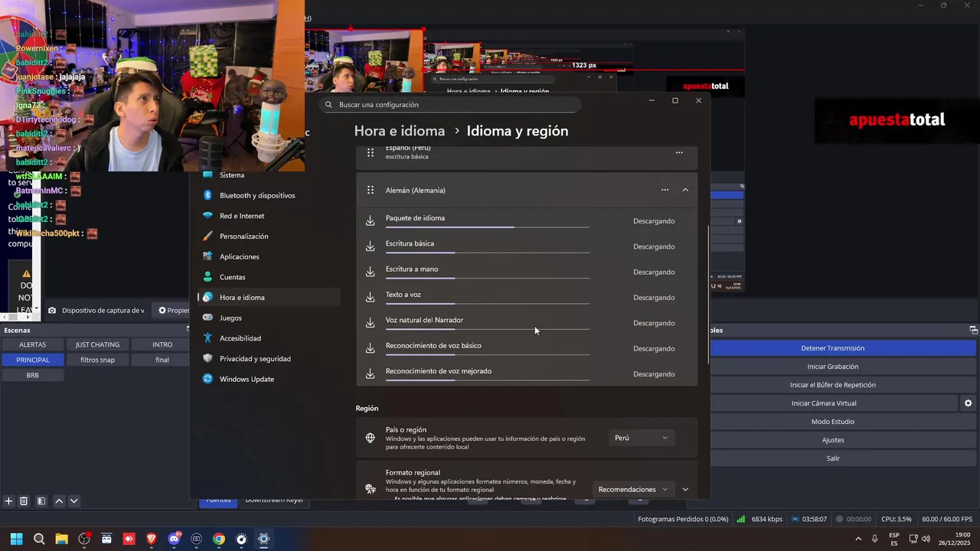This screenshot has height=551, width=980.
Task: Add a new scene with OBS plus icon
Action: [8, 501]
